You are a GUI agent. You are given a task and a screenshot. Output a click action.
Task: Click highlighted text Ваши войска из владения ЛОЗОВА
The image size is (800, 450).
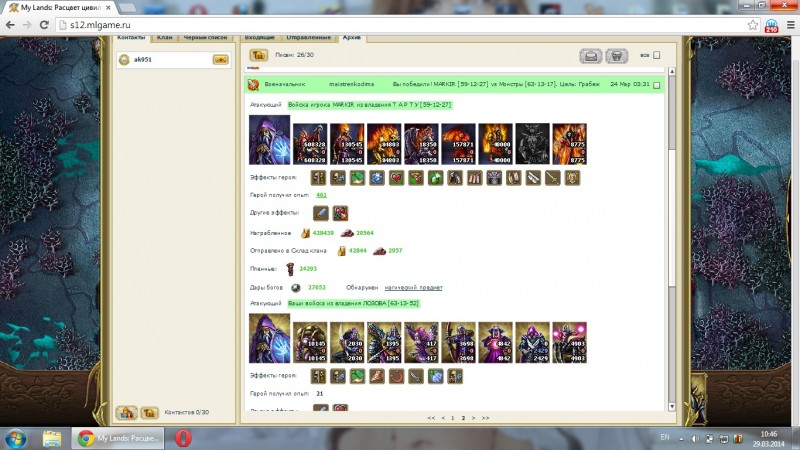(x=353, y=303)
